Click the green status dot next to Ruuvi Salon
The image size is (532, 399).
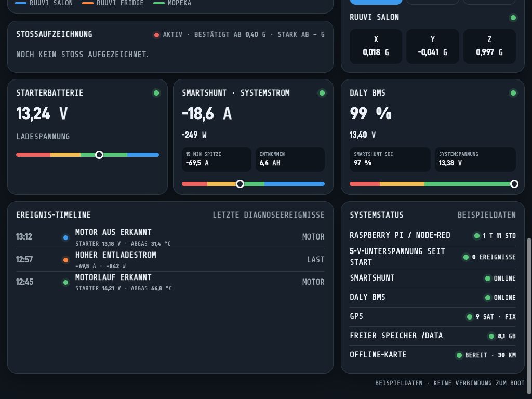[513, 18]
